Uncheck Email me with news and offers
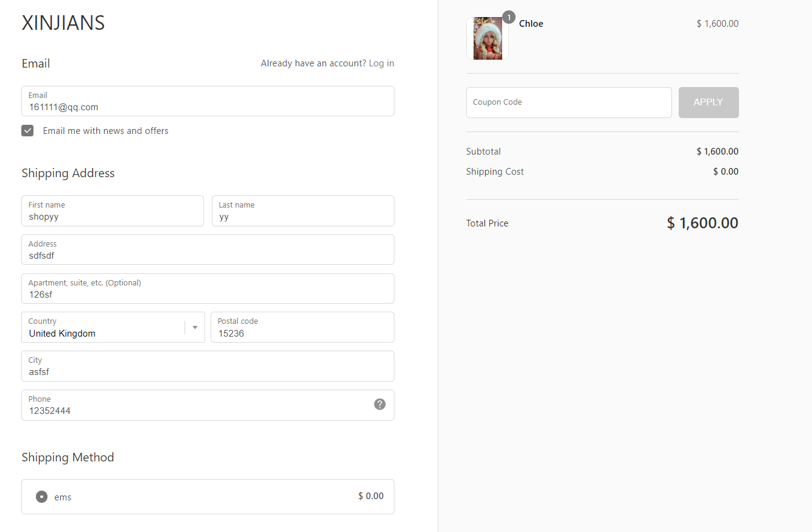 [x=27, y=131]
